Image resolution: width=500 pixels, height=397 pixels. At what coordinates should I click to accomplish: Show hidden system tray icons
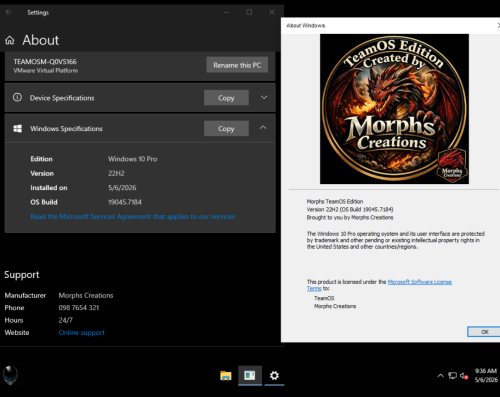coord(440,376)
